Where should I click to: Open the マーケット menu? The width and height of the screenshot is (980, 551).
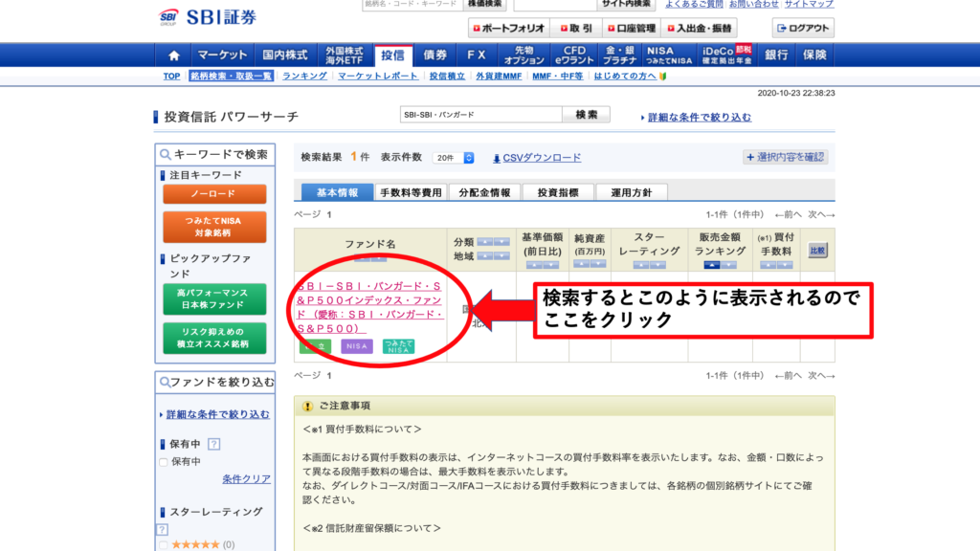tap(222, 55)
